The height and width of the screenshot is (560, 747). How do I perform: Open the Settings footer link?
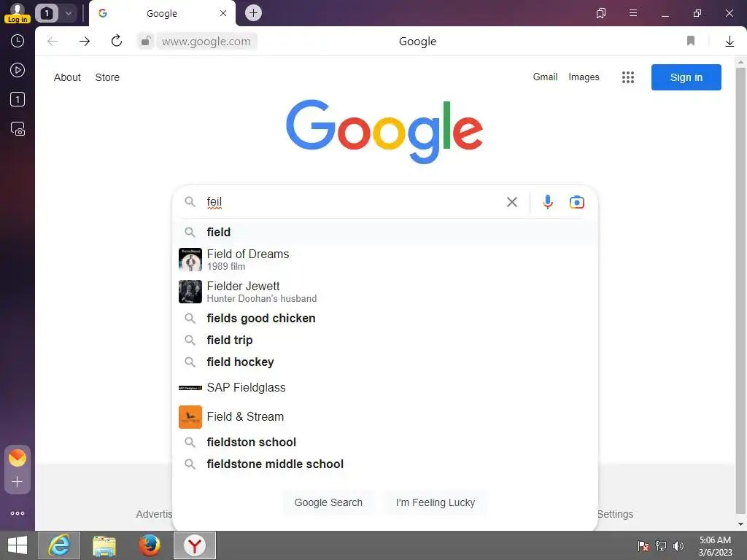[x=615, y=514]
